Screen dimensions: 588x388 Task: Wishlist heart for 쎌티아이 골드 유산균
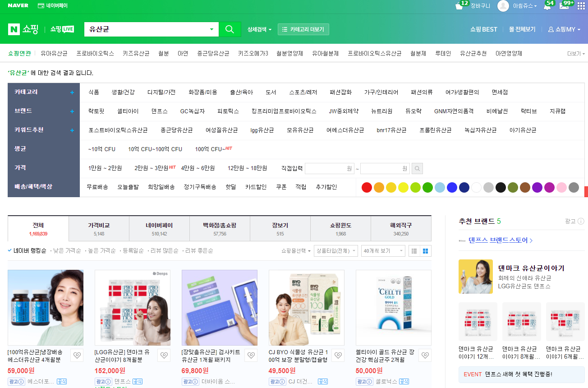(x=425, y=355)
